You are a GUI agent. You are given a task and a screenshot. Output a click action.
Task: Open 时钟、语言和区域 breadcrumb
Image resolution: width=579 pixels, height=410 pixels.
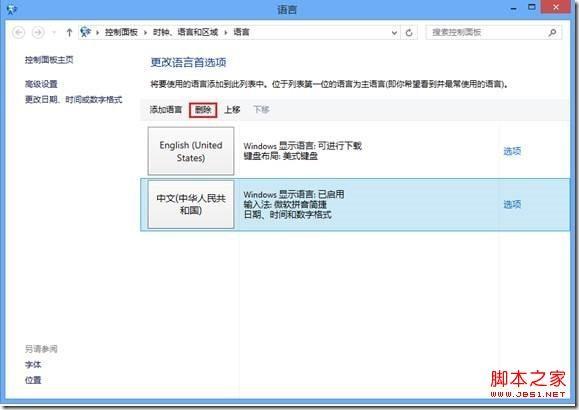click(185, 32)
